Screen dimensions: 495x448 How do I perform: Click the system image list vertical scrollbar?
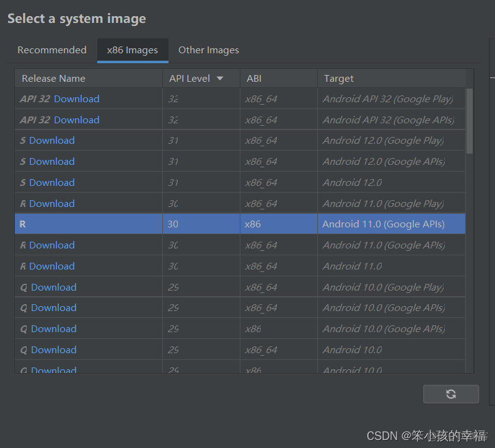(470, 121)
